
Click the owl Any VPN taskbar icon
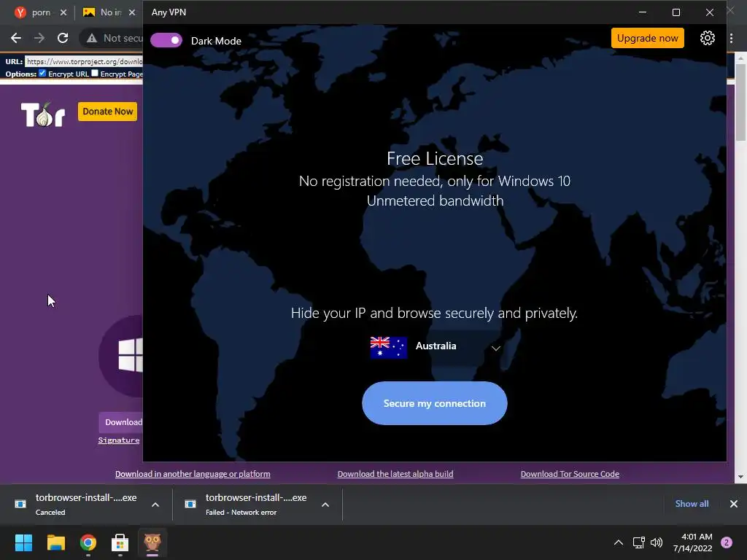(152, 542)
